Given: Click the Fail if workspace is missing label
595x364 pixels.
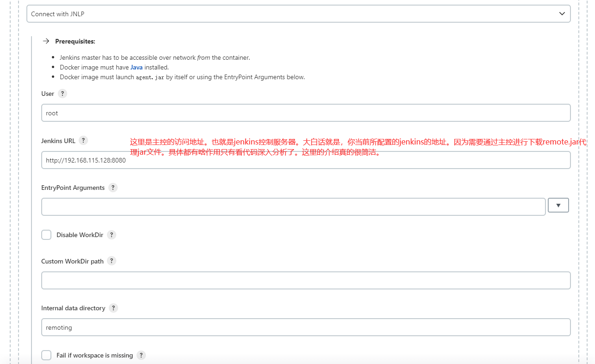Looking at the screenshot, I should tap(94, 355).
